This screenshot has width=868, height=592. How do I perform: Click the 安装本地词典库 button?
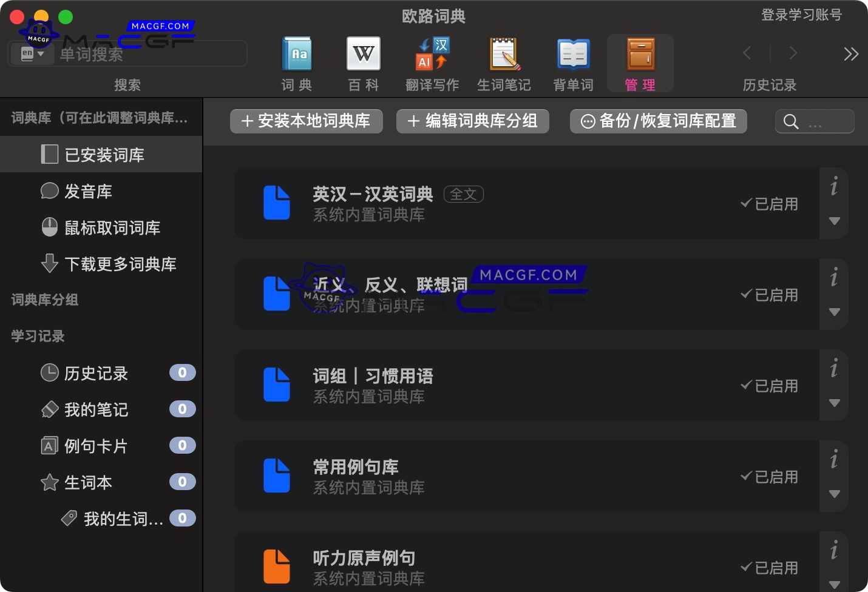click(306, 121)
